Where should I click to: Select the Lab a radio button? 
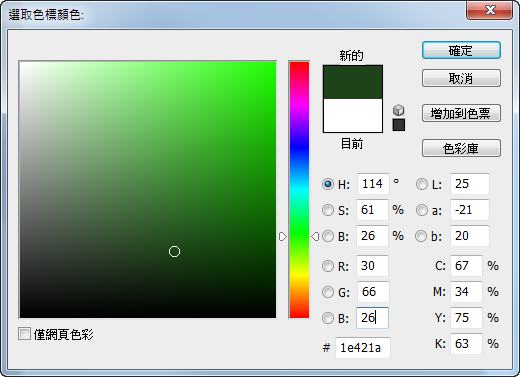pos(422,210)
